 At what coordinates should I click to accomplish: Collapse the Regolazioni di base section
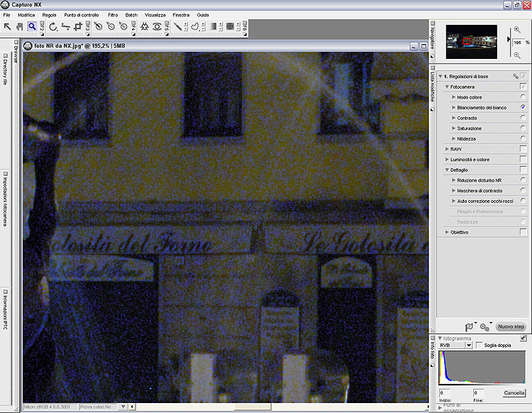440,77
